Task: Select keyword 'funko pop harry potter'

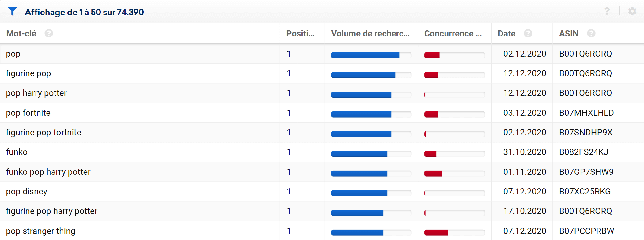Action: (48, 172)
